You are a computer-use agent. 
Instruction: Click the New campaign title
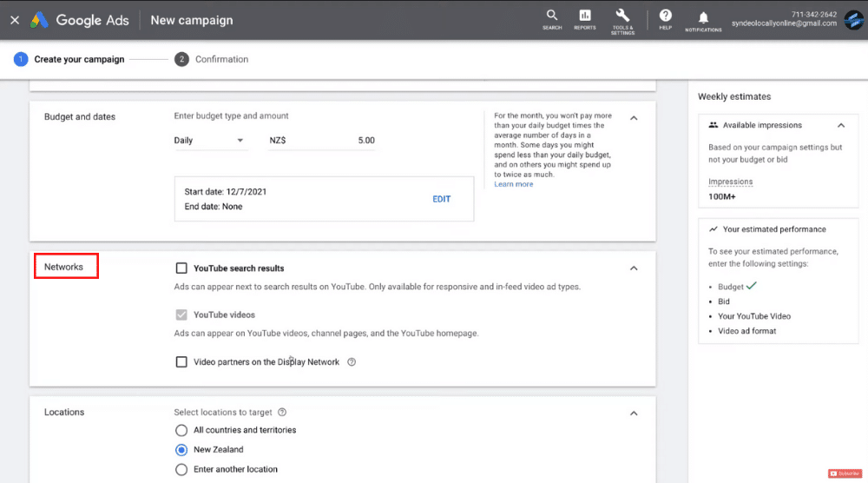[x=192, y=21]
